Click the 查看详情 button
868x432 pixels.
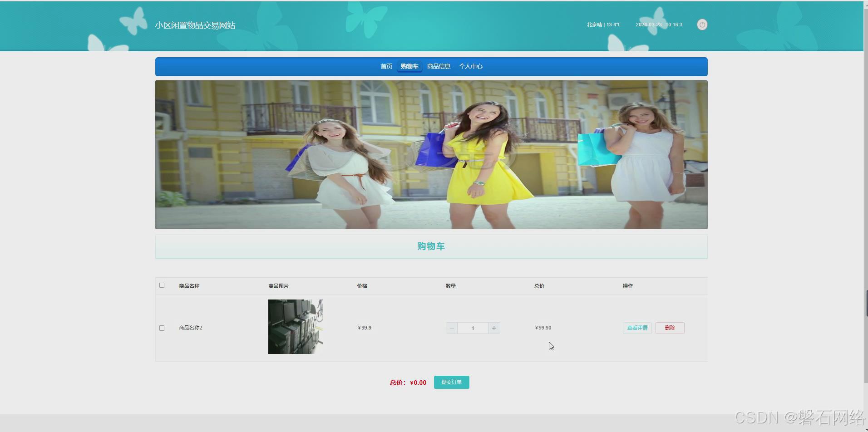637,328
